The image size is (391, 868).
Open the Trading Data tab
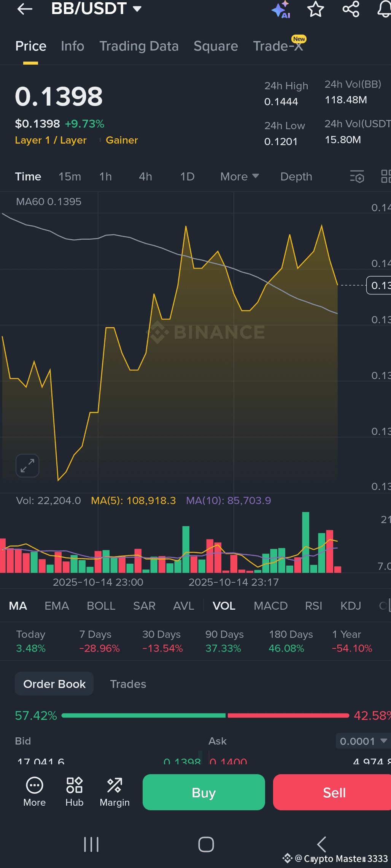coord(139,46)
